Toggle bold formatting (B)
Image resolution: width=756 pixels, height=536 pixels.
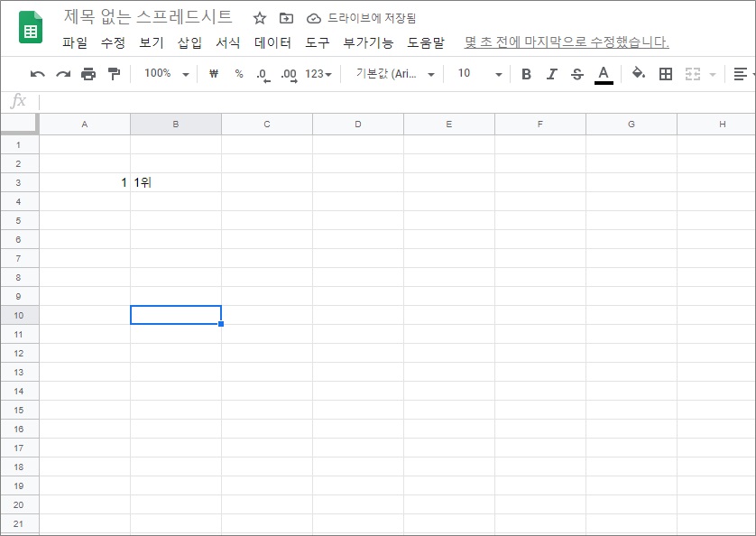coord(527,74)
